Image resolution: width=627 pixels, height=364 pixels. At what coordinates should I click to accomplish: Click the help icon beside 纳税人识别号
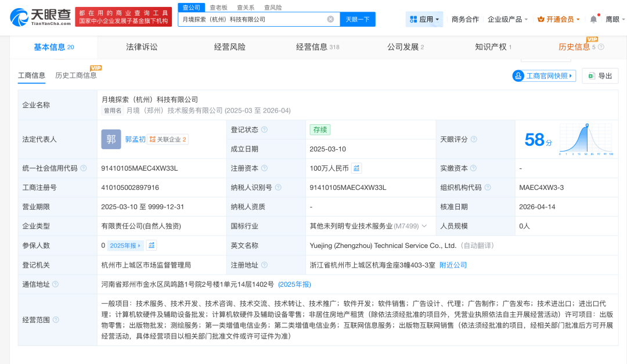[278, 187]
